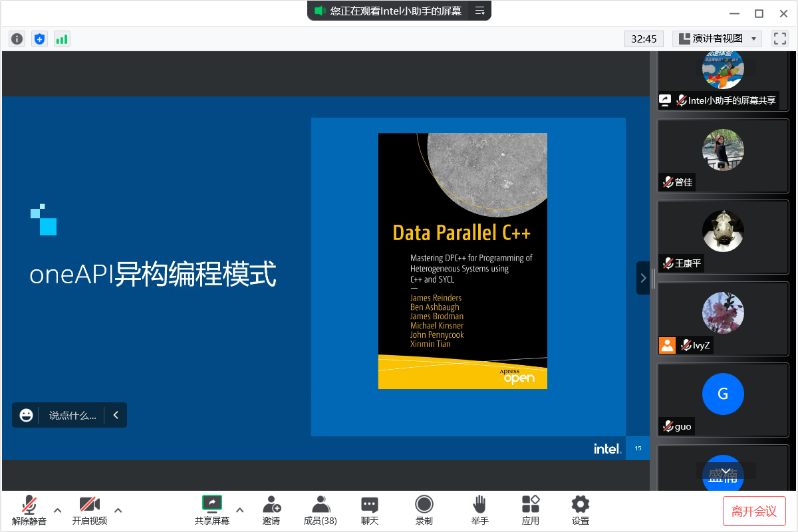Click the red 离开会议 button
The height and width of the screenshot is (532, 798).
point(754,511)
